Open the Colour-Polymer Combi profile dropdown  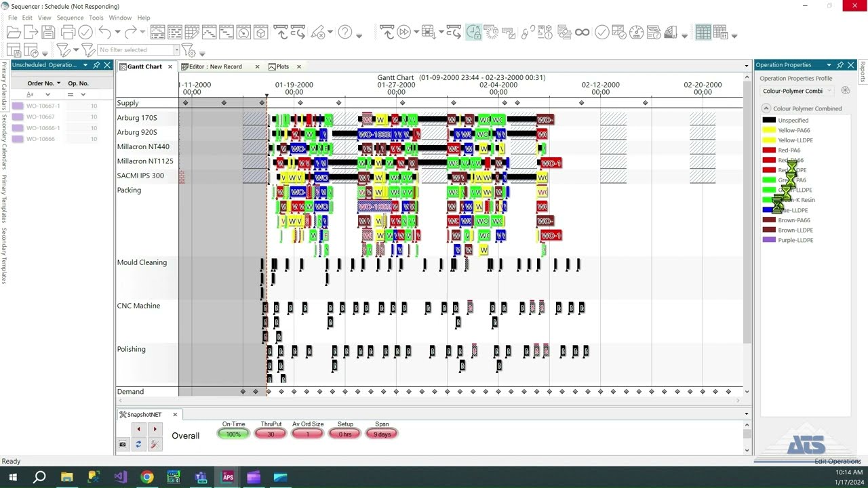pos(829,91)
